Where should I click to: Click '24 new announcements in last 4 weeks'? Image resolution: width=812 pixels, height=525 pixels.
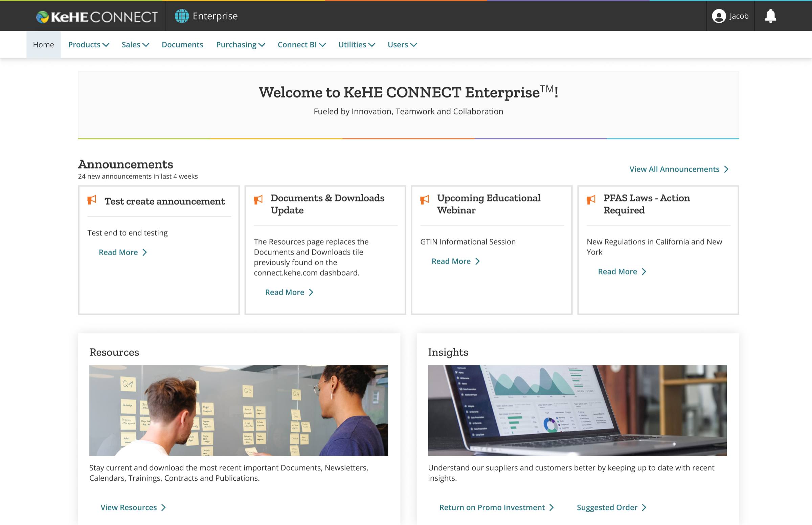coord(138,176)
